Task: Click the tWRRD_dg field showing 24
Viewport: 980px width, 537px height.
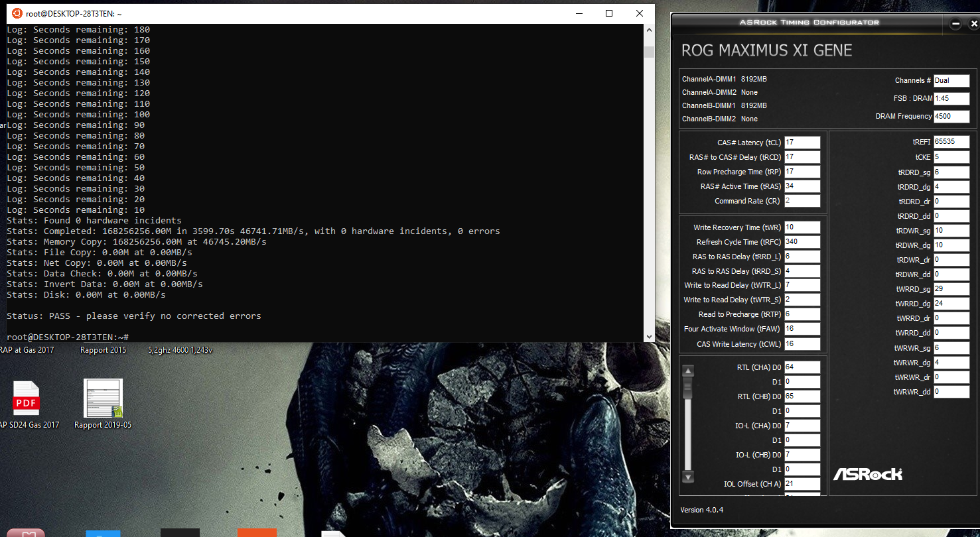Action: point(951,304)
